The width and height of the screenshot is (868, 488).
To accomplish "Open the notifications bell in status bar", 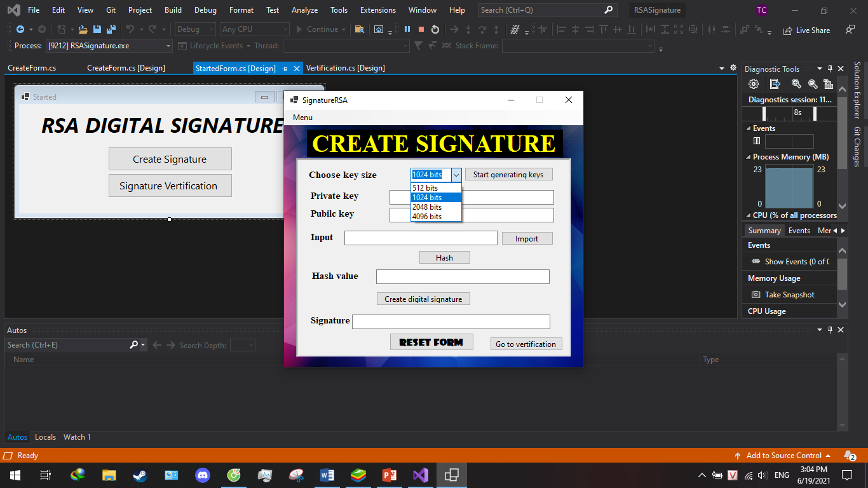I will point(850,456).
